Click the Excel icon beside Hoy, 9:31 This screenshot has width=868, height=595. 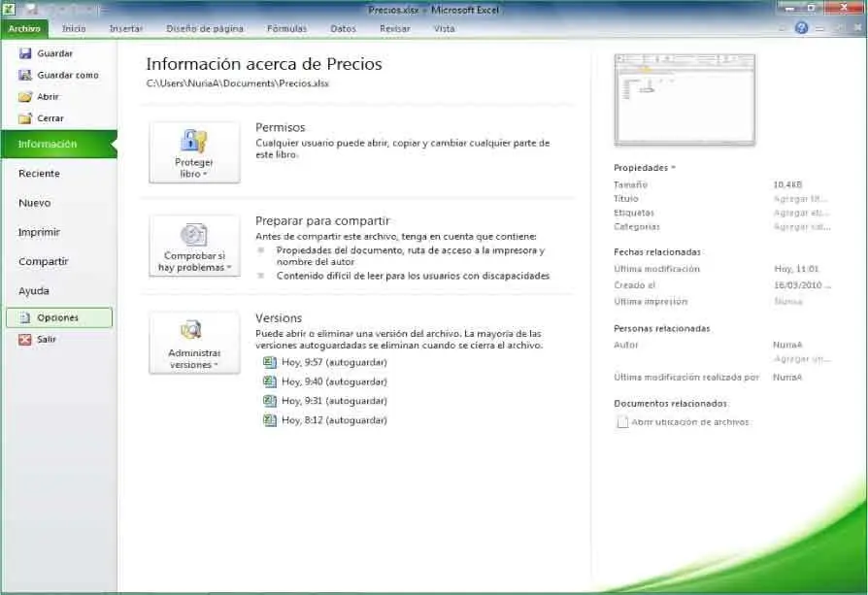coord(270,401)
